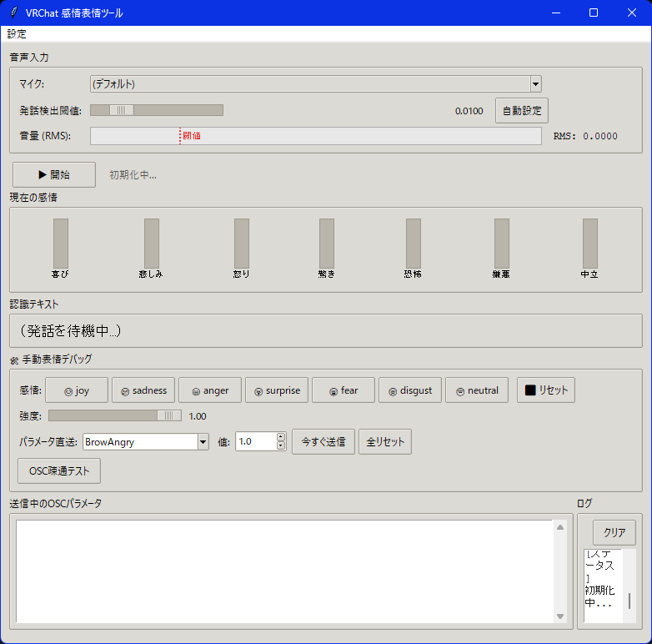The height and width of the screenshot is (644, 652).
Task: Open the マイク device dropdown
Action: point(316,84)
